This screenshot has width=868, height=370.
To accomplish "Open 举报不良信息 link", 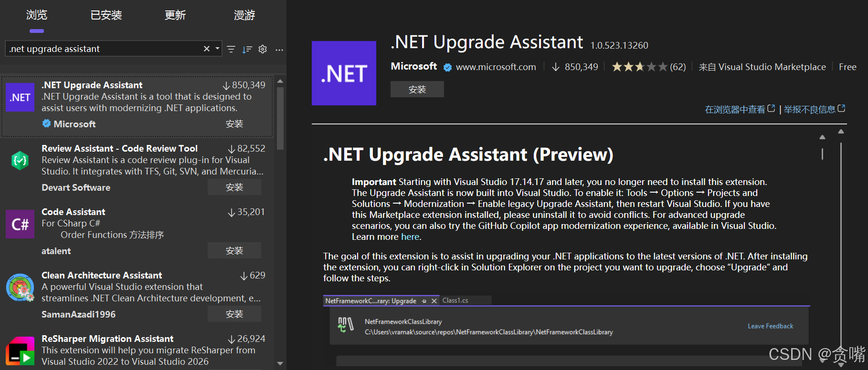I will click(x=814, y=109).
